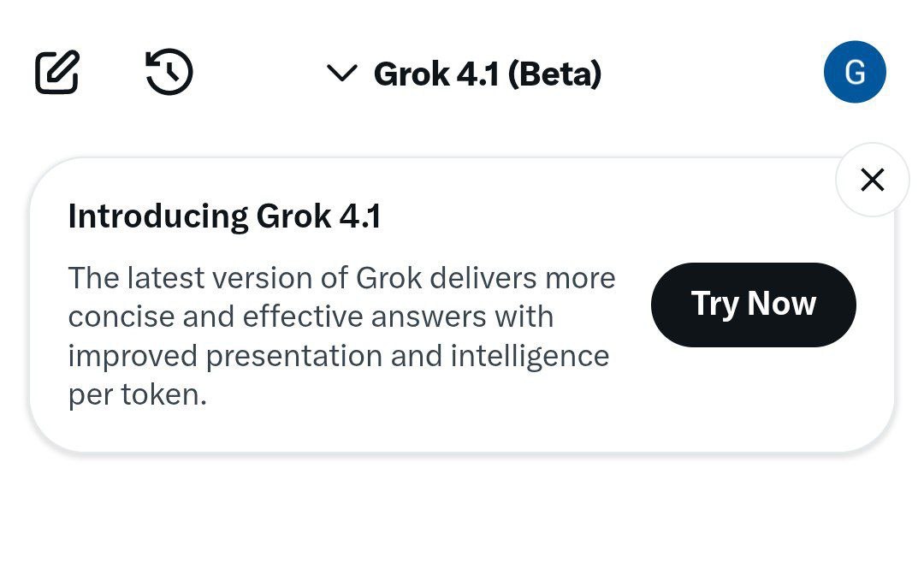
Task: Open account menu from G avatar
Action: 855,73
